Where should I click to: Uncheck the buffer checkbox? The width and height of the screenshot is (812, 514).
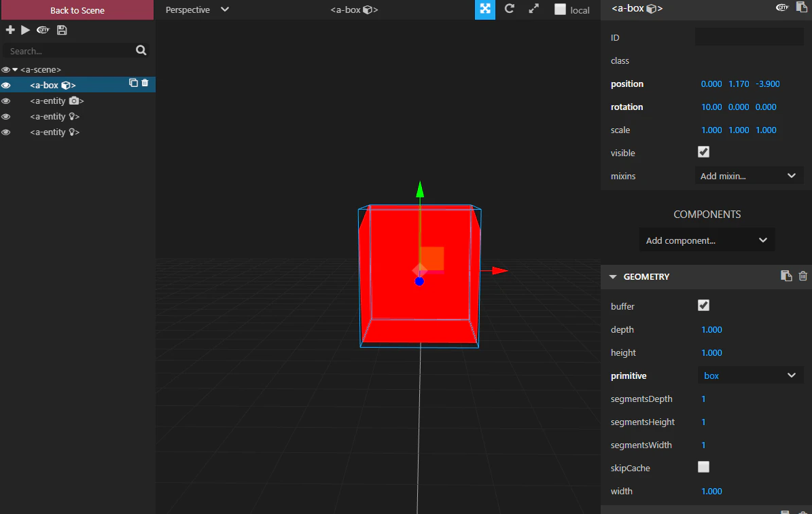pyautogui.click(x=703, y=306)
